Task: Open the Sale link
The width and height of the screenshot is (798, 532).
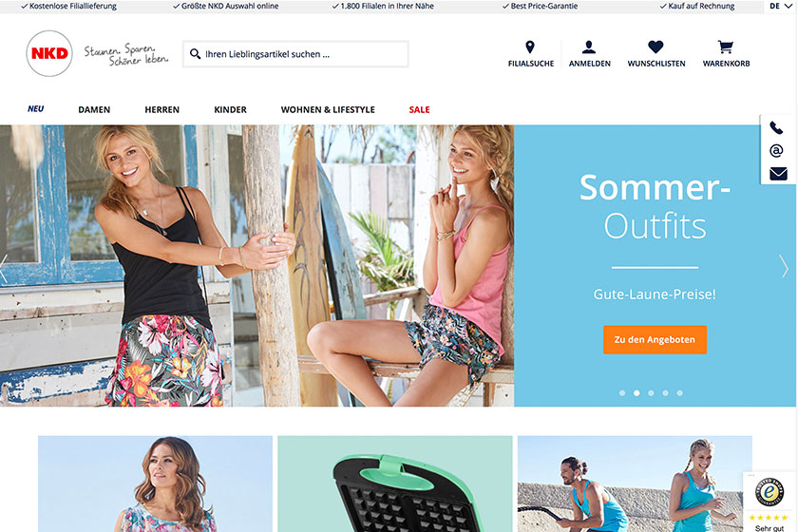Action: pos(419,109)
